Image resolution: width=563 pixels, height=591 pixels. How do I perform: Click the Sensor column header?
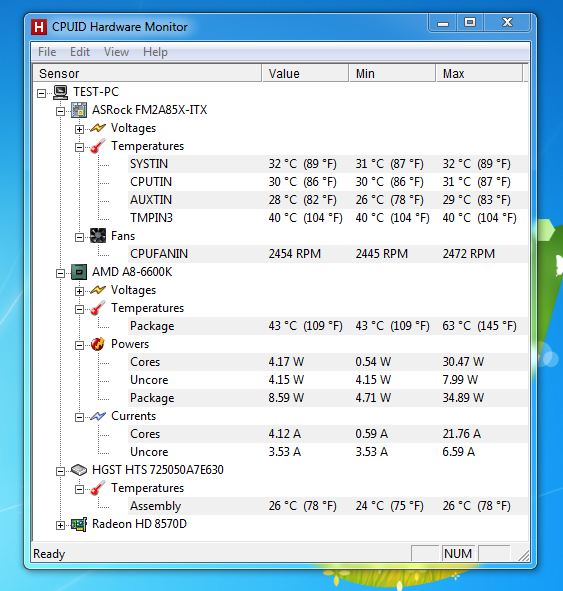(x=147, y=73)
